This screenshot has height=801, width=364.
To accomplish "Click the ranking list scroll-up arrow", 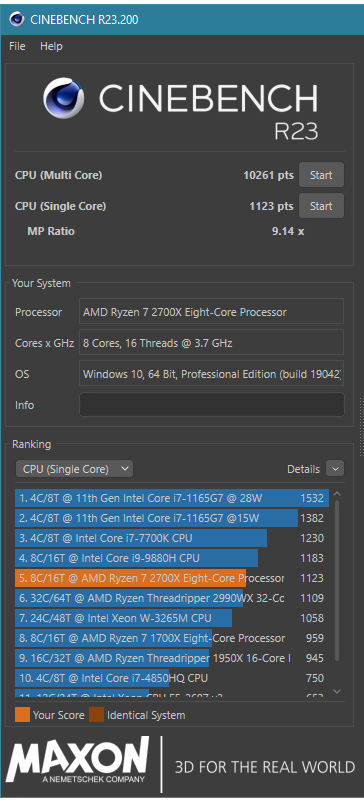I will [x=336, y=494].
